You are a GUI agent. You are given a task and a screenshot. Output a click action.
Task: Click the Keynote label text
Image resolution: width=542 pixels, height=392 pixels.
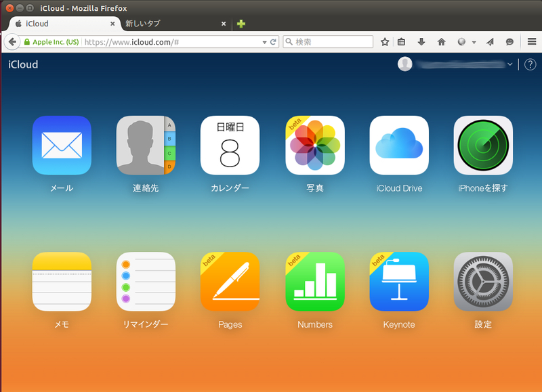tap(399, 325)
